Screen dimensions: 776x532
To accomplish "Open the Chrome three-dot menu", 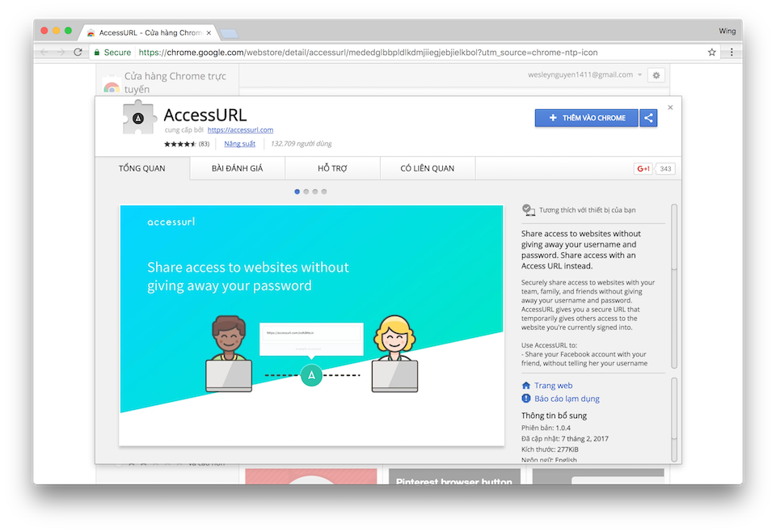I will tap(732, 52).
